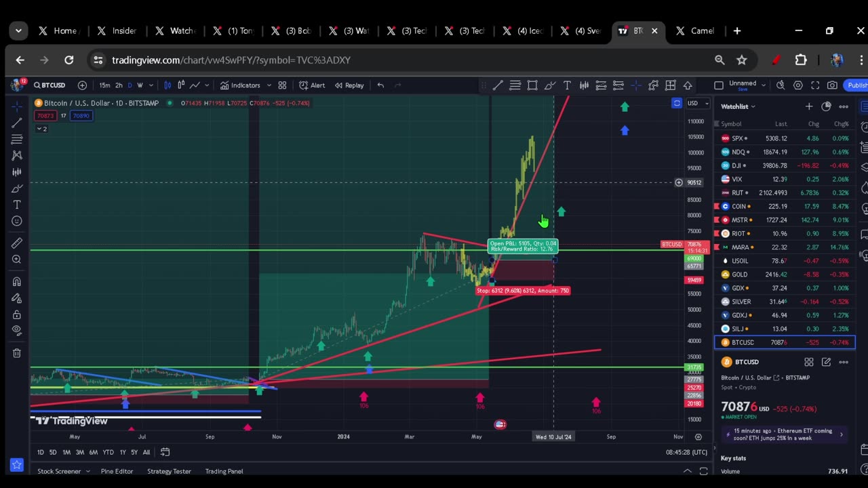Select the ruler measure tool
868x488 pixels.
point(17,243)
